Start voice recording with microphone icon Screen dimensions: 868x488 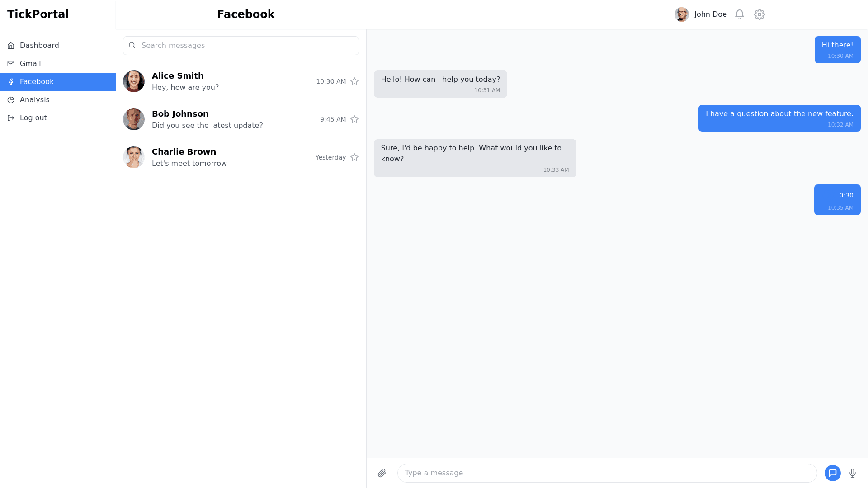(x=853, y=473)
